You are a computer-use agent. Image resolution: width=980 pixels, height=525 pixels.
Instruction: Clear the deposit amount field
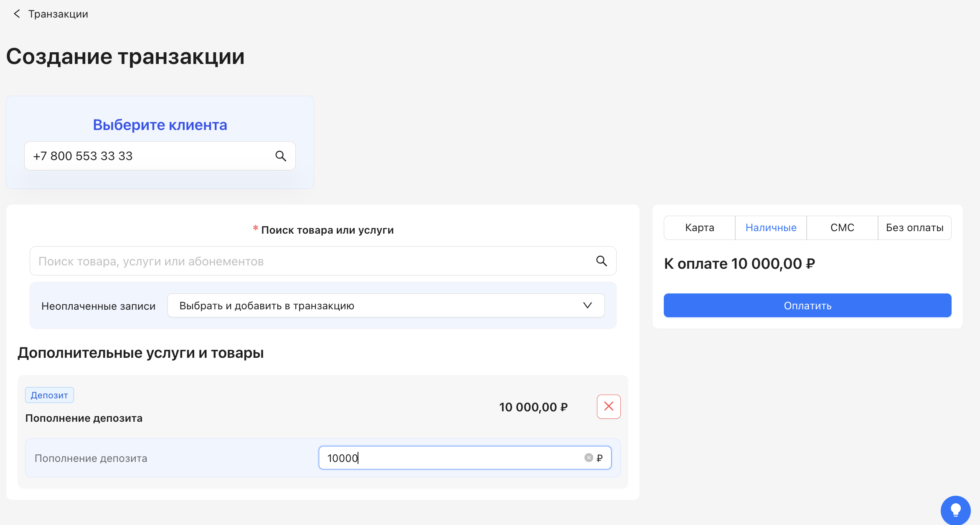pos(588,458)
